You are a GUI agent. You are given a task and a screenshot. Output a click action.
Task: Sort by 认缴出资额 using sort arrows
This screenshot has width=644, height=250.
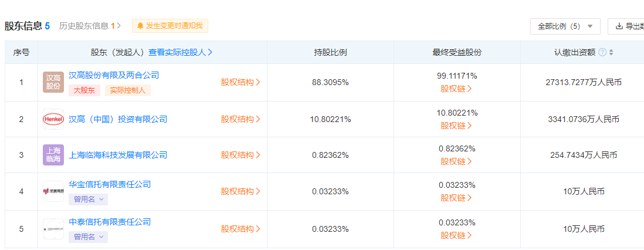pyautogui.click(x=611, y=52)
